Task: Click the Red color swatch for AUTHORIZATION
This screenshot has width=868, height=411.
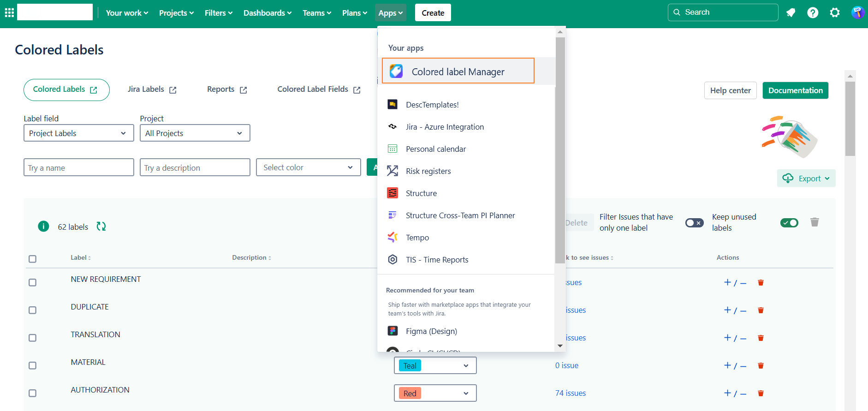Action: pyautogui.click(x=410, y=393)
